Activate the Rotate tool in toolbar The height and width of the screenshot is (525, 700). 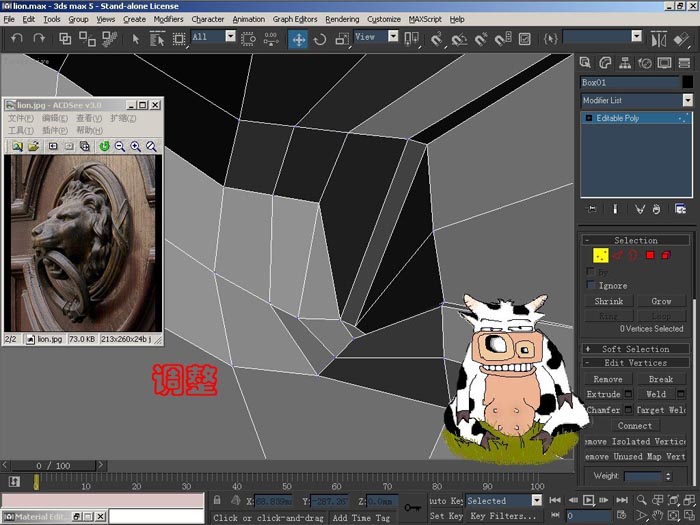(320, 40)
